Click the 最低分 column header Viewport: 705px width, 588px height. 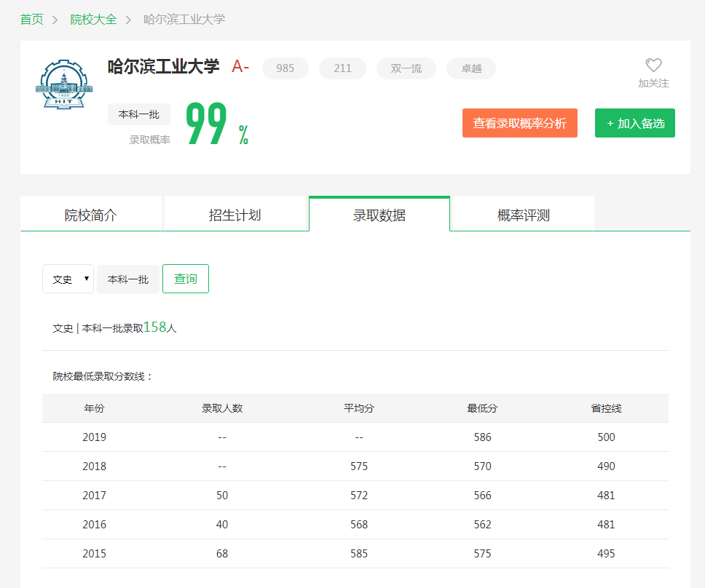(482, 408)
